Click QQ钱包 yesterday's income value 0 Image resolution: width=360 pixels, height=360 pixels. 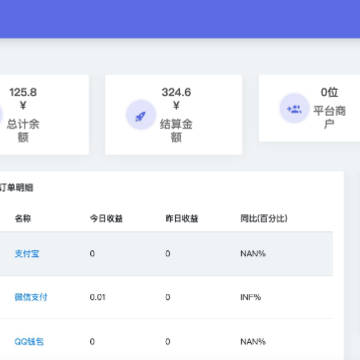(168, 341)
